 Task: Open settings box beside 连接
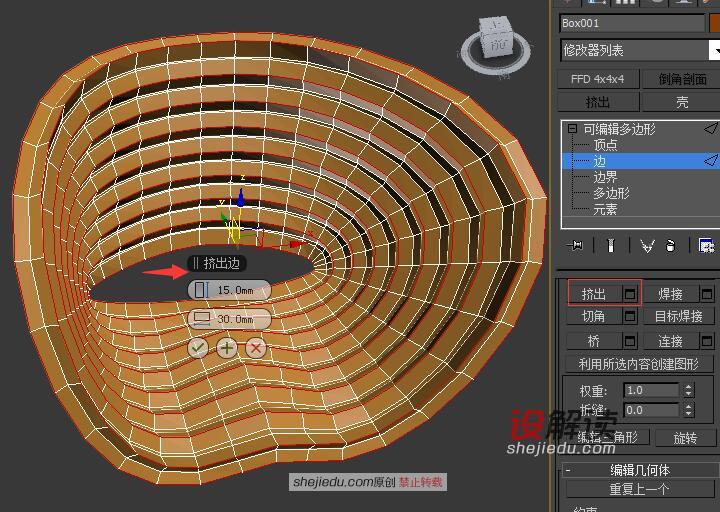[x=707, y=341]
